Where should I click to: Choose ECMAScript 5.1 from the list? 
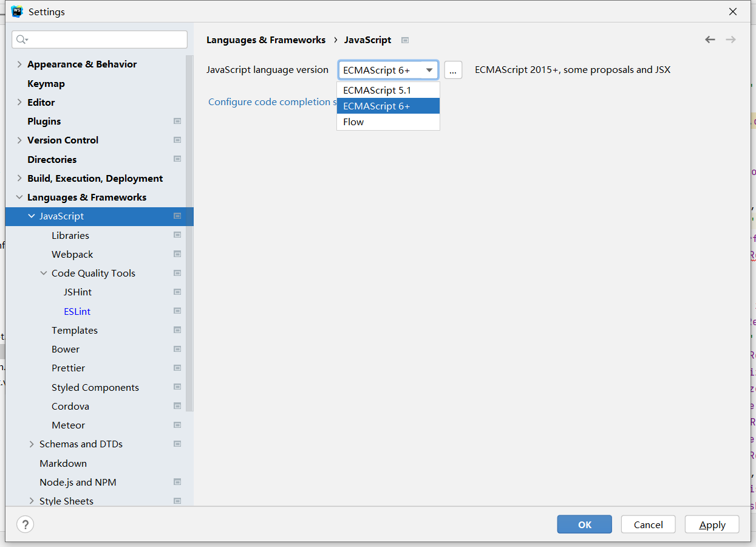[388, 90]
